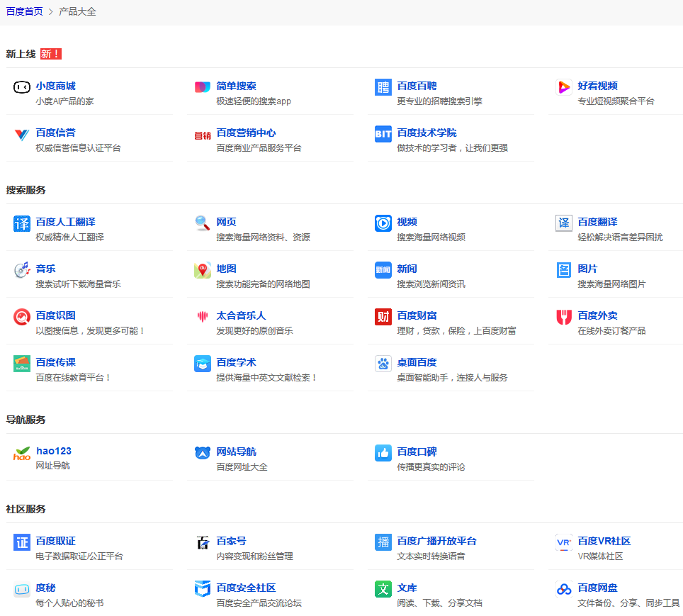Click the 产品大全 breadcrumb text

coord(77,11)
